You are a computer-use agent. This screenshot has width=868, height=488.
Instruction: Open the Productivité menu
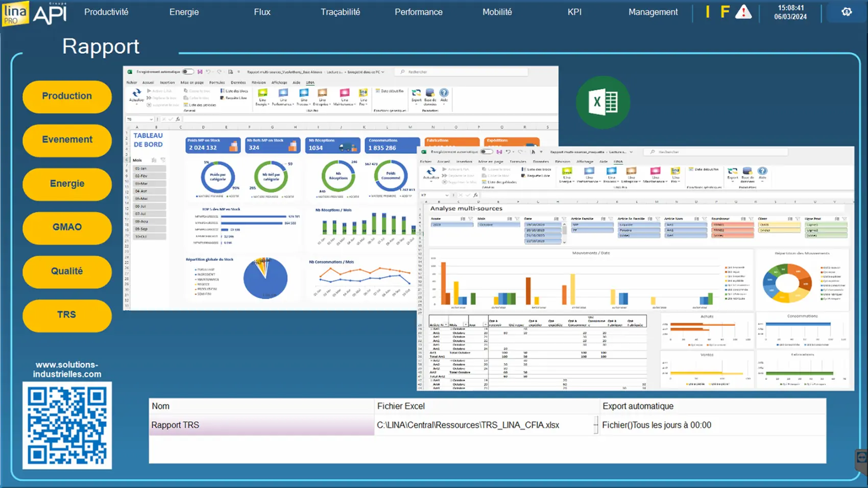point(106,12)
